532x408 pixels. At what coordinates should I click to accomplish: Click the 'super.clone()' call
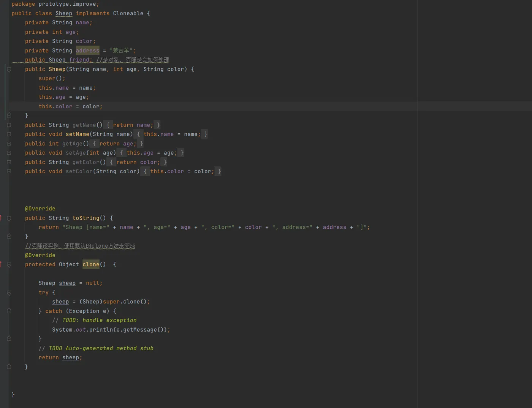125,302
